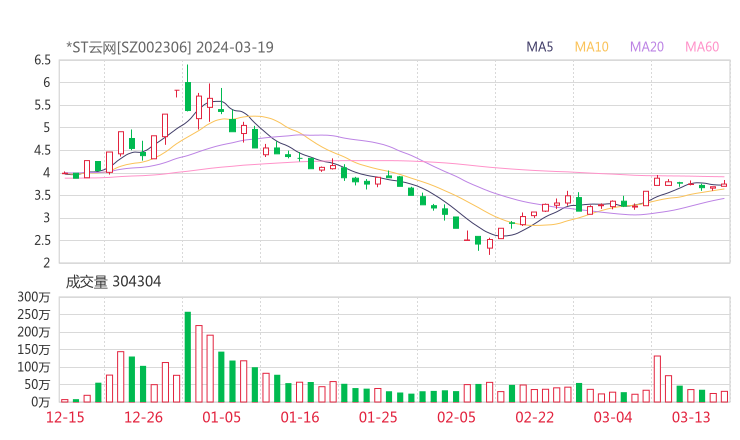Click the 12-15 date label
Image resolution: width=740 pixels, height=440 pixels.
point(65,417)
